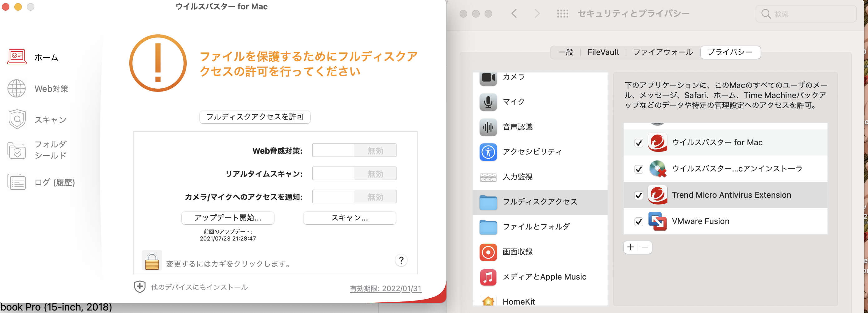
Task: Uncheck Trend Micro Antivirus Extension checkbox
Action: 639,196
